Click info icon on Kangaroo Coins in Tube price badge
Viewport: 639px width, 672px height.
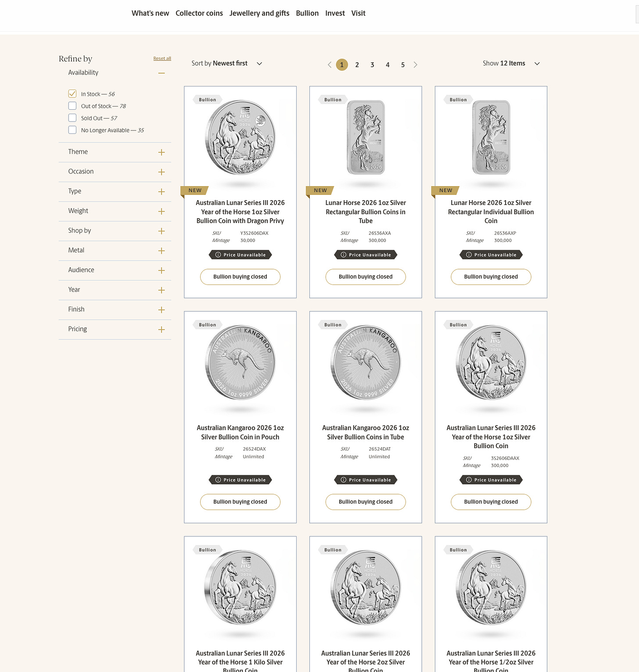coord(344,480)
